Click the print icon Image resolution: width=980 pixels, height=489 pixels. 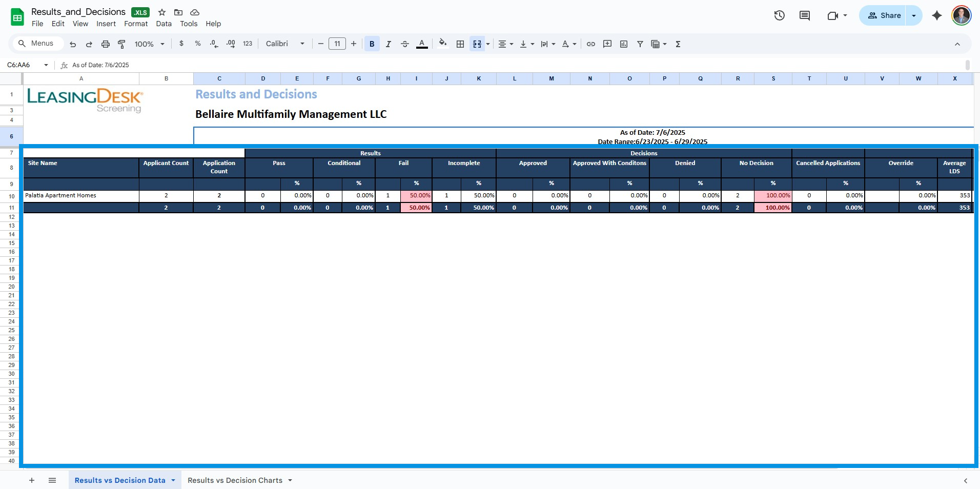pyautogui.click(x=105, y=44)
